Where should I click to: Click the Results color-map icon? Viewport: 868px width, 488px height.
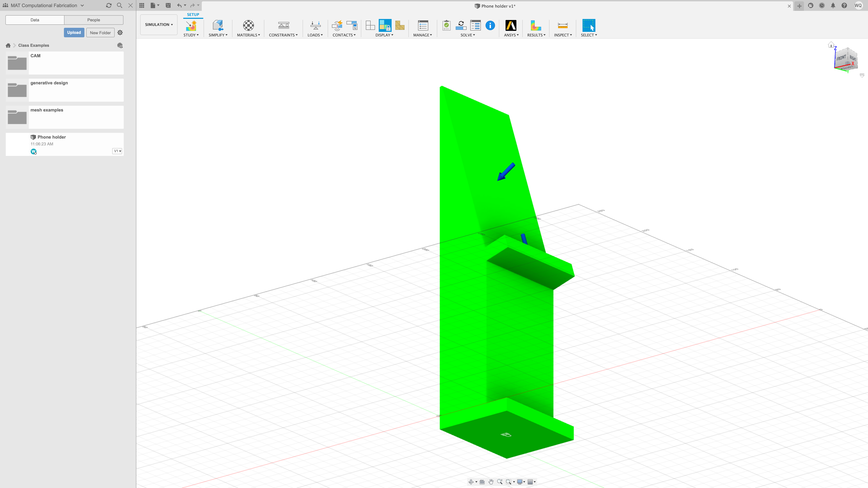click(x=536, y=26)
